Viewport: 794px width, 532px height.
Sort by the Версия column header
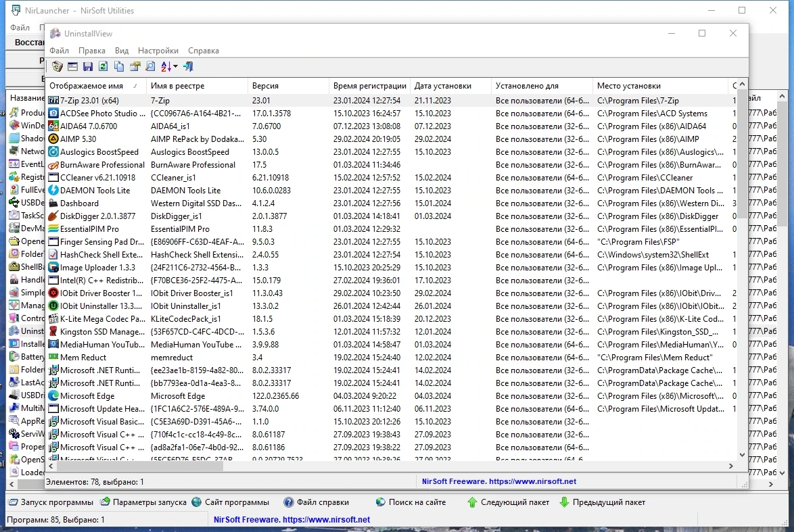(288, 86)
